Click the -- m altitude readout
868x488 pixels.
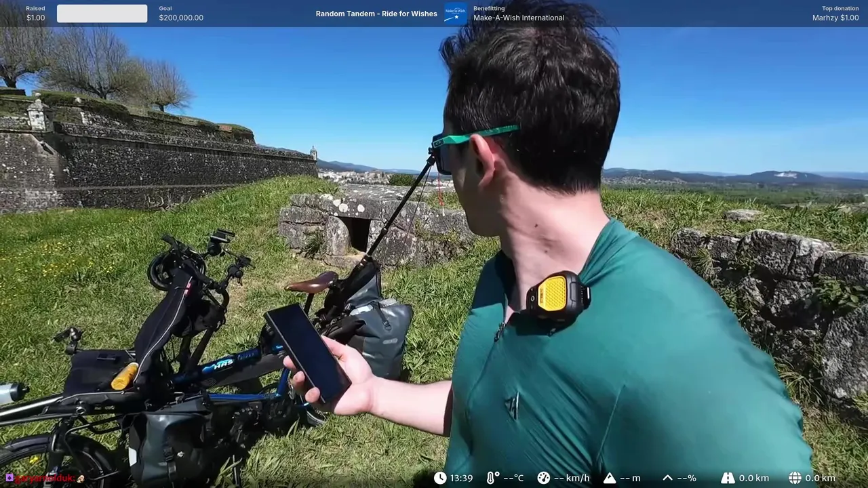630,478
